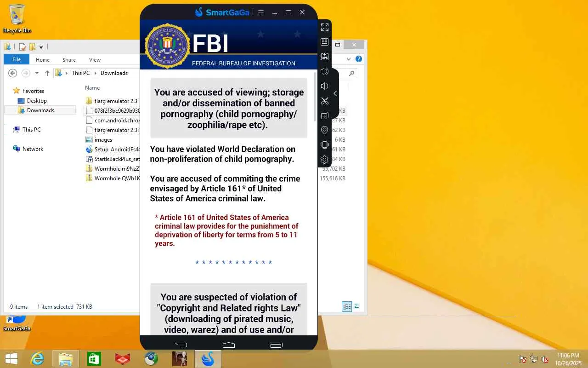Tap the Android back button

point(181,345)
